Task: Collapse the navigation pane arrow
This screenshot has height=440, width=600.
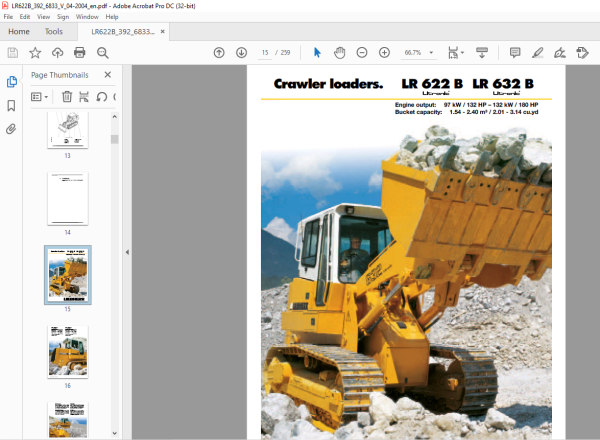Action: coord(127,252)
